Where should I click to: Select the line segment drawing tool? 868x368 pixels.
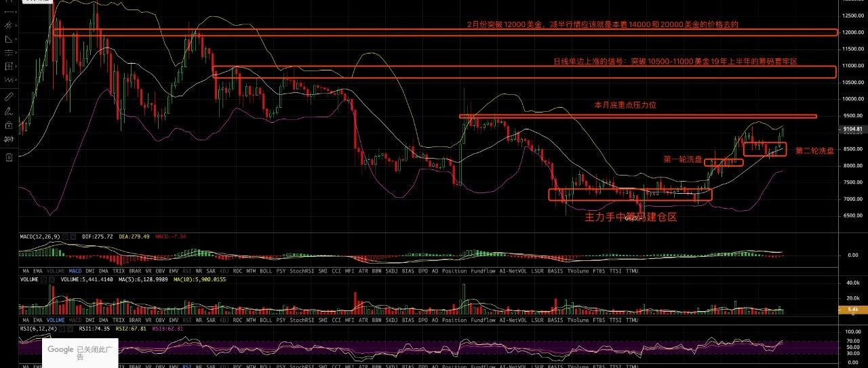tap(9, 12)
